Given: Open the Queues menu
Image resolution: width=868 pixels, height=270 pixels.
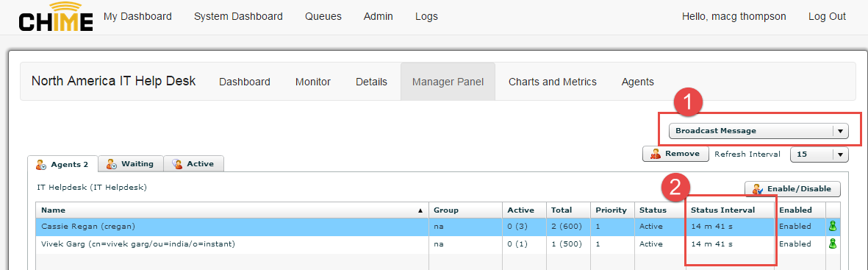Looking at the screenshot, I should [x=323, y=17].
